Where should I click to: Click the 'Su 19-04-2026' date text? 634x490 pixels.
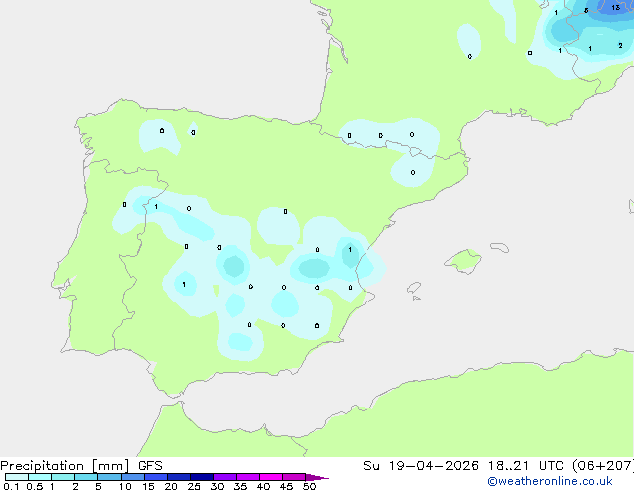[421, 466]
